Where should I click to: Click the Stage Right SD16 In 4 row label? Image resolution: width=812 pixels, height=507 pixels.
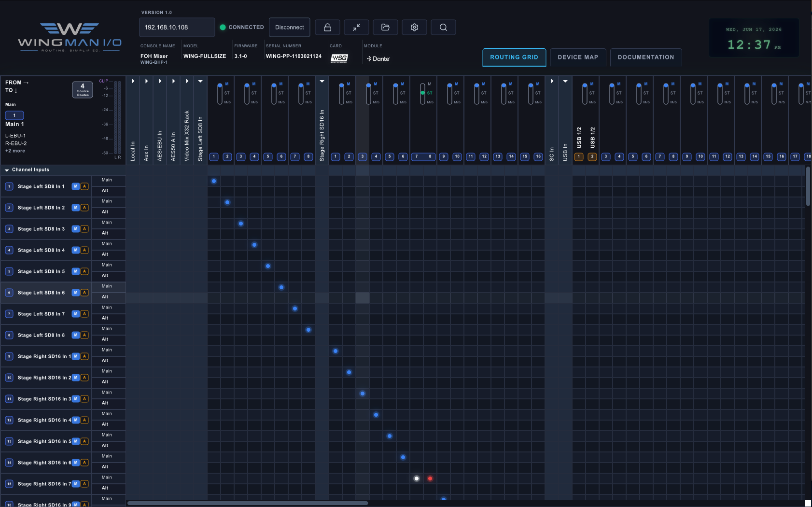(44, 420)
